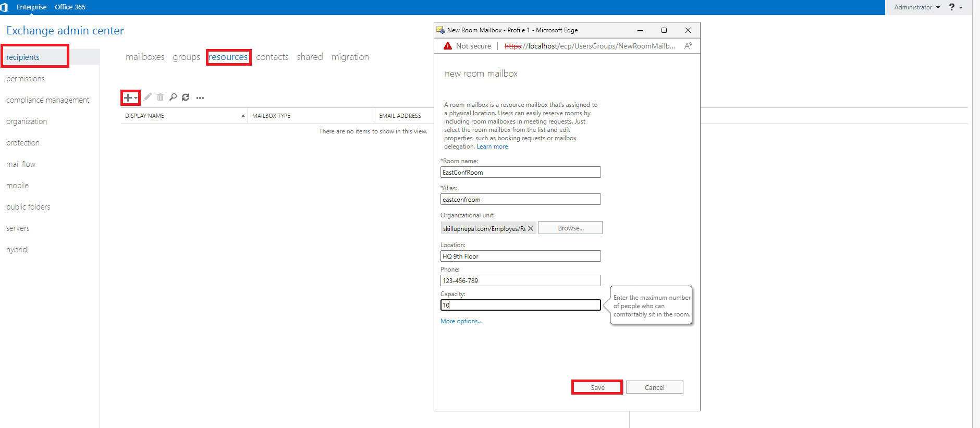This screenshot has height=428, width=980.
Task: Open the search magnifier icon in toolbar
Action: (173, 97)
